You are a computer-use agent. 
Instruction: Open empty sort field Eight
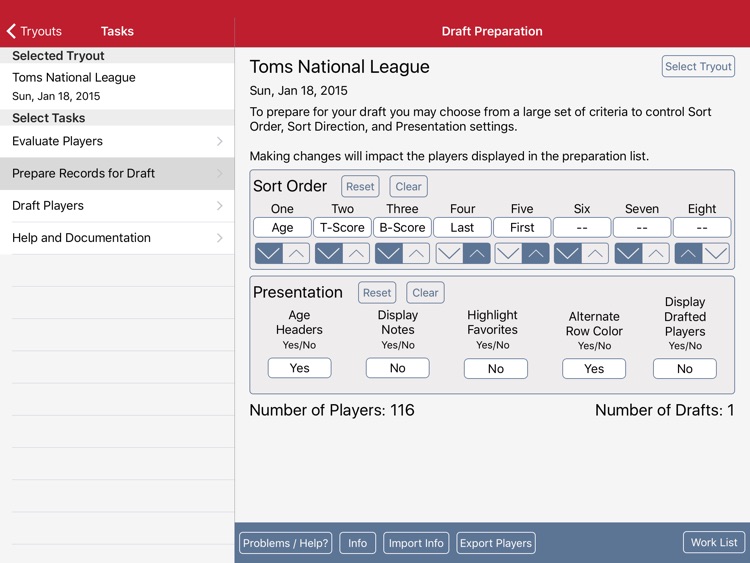tap(702, 227)
